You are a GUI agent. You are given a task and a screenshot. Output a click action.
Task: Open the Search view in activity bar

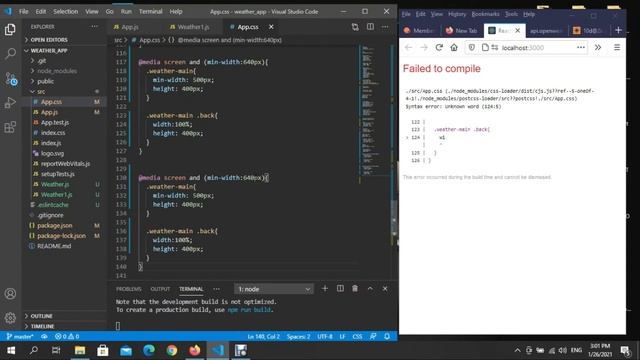click(x=10, y=53)
